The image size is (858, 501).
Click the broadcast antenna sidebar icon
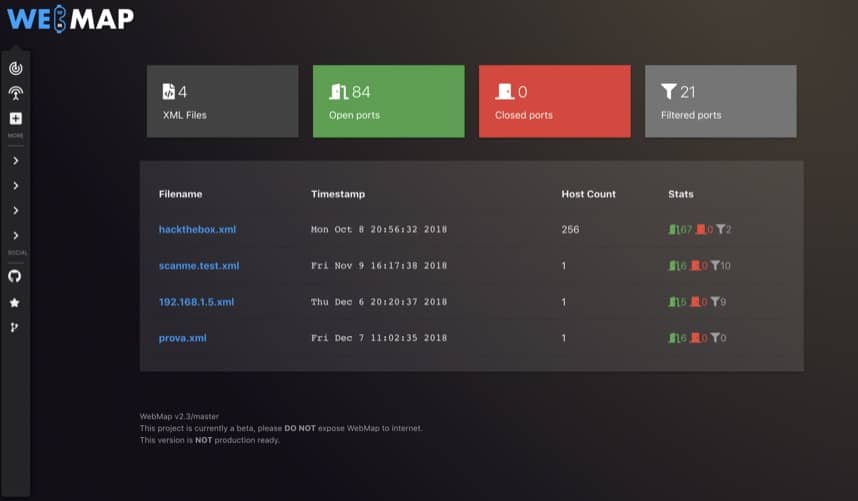[15, 94]
